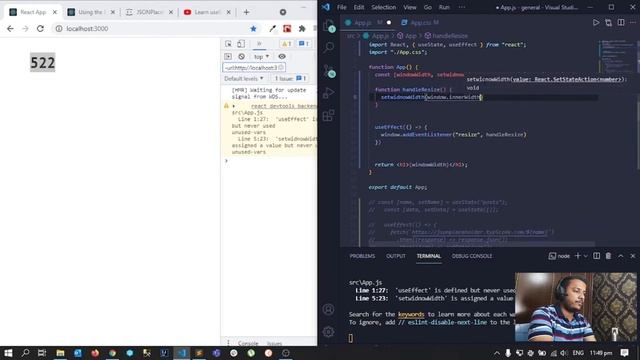Open the Search view in VS Code activity bar
Screen dimensions: 640x360
point(329,47)
